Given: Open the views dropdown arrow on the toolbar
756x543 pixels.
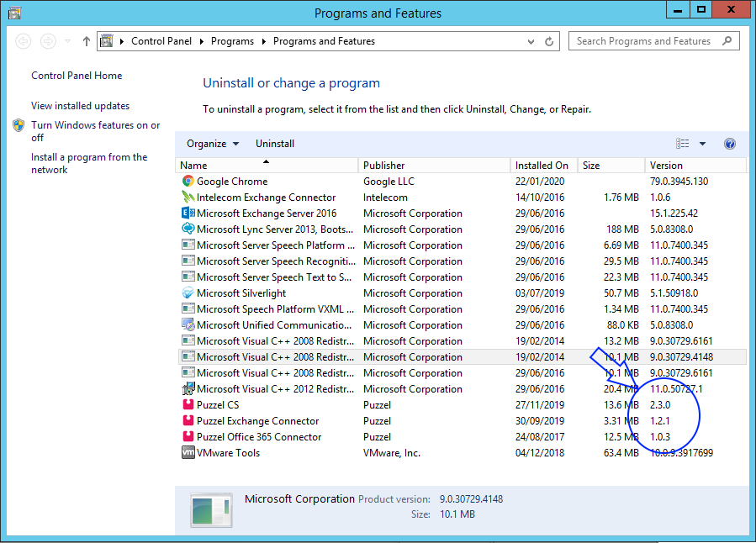Looking at the screenshot, I should 704,143.
